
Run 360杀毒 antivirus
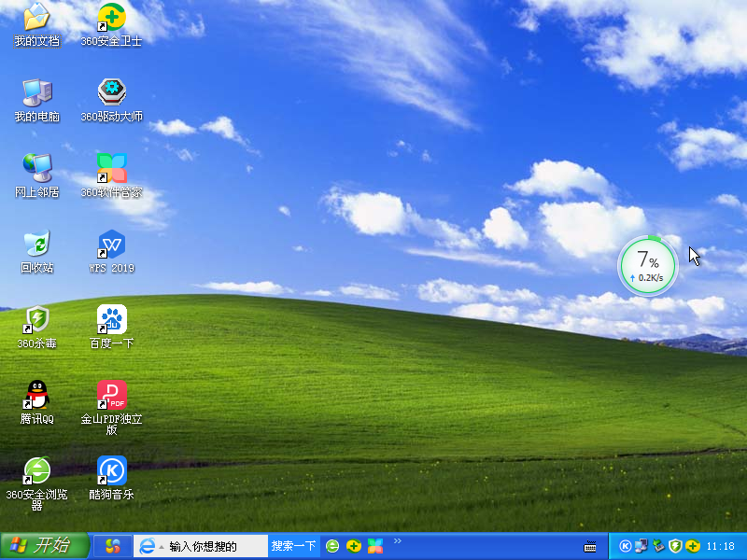pos(35,319)
